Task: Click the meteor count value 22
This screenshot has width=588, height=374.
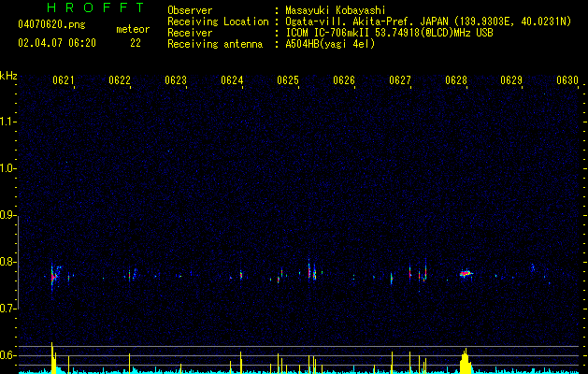Action: (136, 43)
